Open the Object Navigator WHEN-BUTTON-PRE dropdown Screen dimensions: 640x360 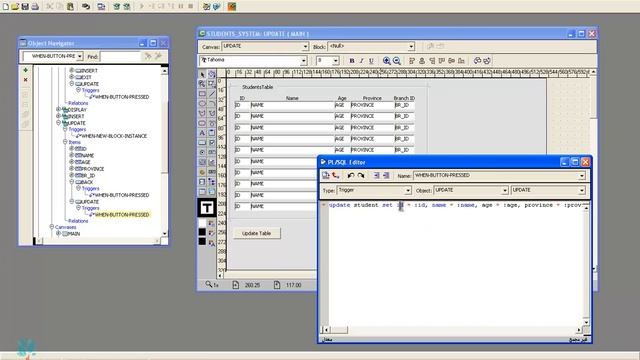pyautogui.click(x=80, y=56)
